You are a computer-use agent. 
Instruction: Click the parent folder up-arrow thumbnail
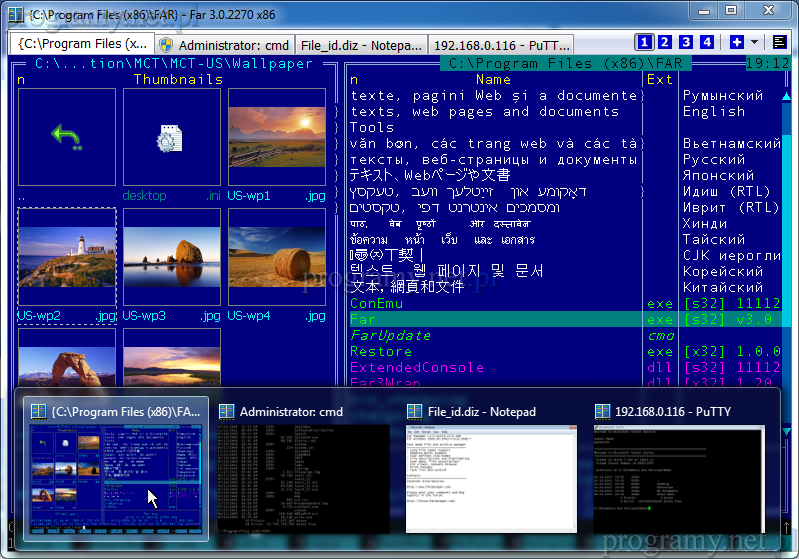click(x=67, y=137)
